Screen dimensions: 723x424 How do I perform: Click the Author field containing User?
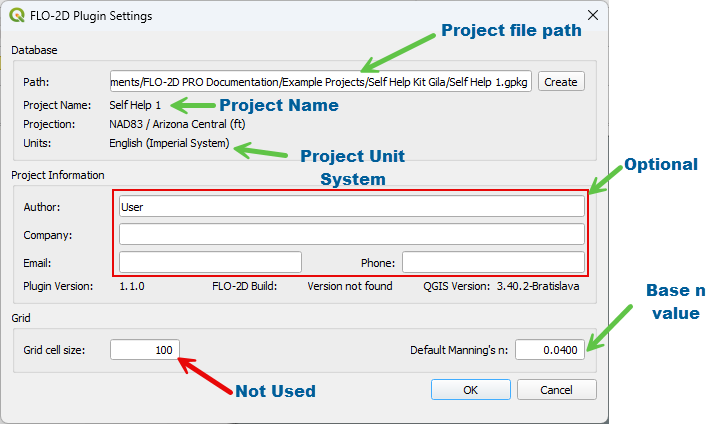351,207
